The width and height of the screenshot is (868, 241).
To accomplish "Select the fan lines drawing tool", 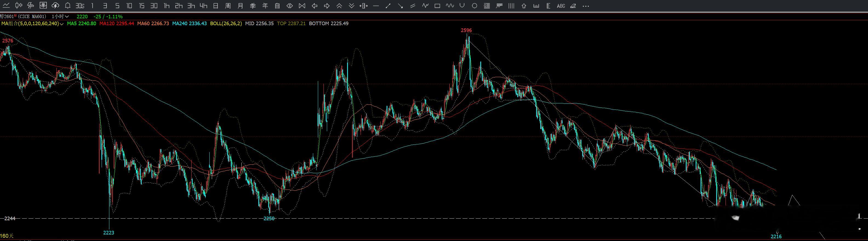I will pos(499,6).
